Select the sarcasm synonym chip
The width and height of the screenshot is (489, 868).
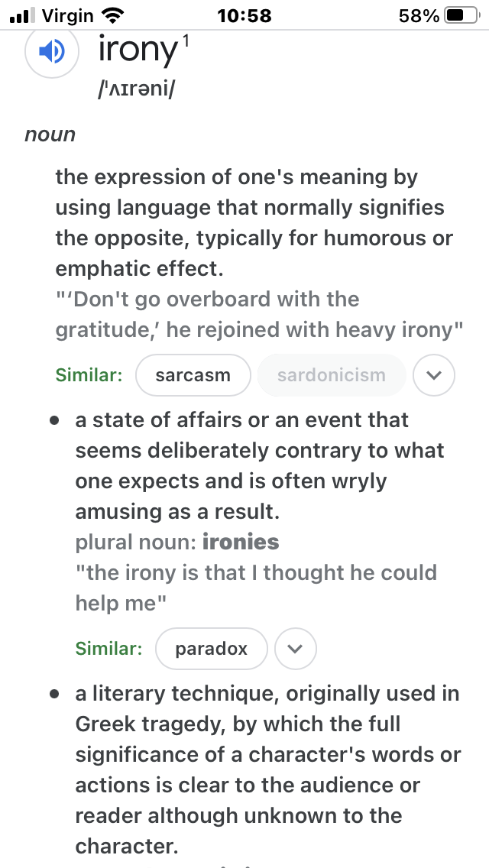[x=193, y=375]
